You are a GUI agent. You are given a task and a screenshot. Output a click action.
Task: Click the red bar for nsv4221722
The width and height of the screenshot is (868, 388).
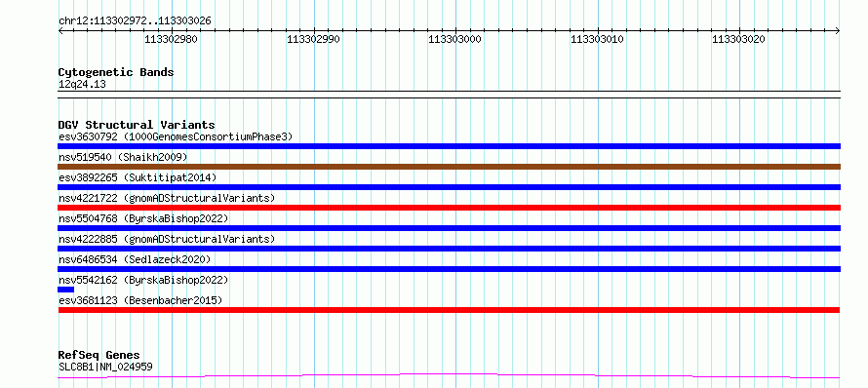coord(449,208)
